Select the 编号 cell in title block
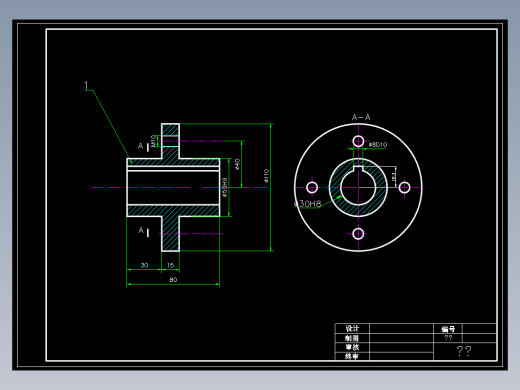This screenshot has width=520, height=390. (x=448, y=329)
